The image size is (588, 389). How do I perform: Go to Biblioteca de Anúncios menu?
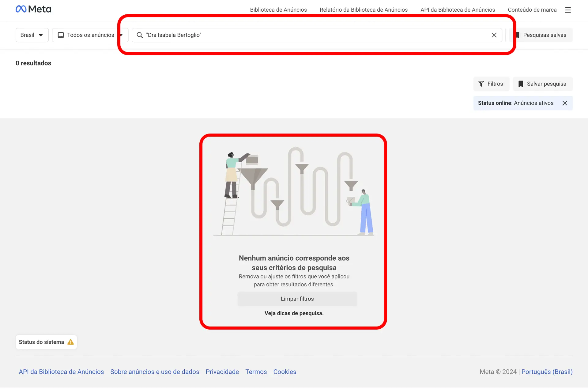278,10
